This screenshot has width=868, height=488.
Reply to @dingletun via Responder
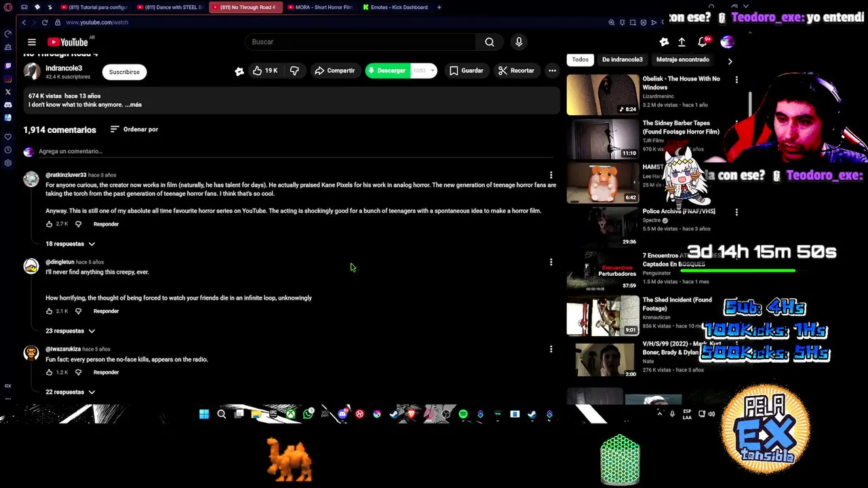[106, 311]
